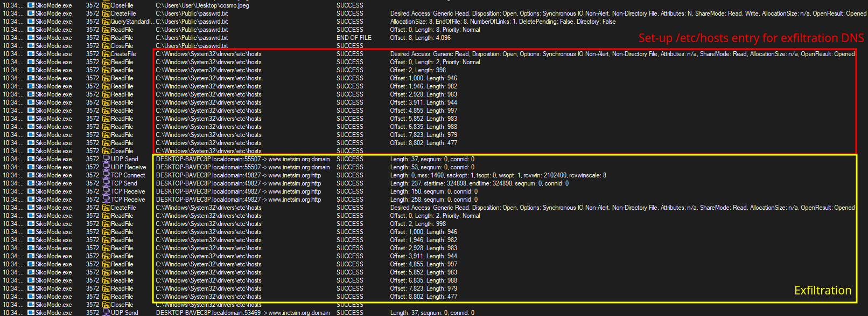868x316 pixels.
Task: Click the QueryStandardI... operation icon
Action: [x=106, y=22]
